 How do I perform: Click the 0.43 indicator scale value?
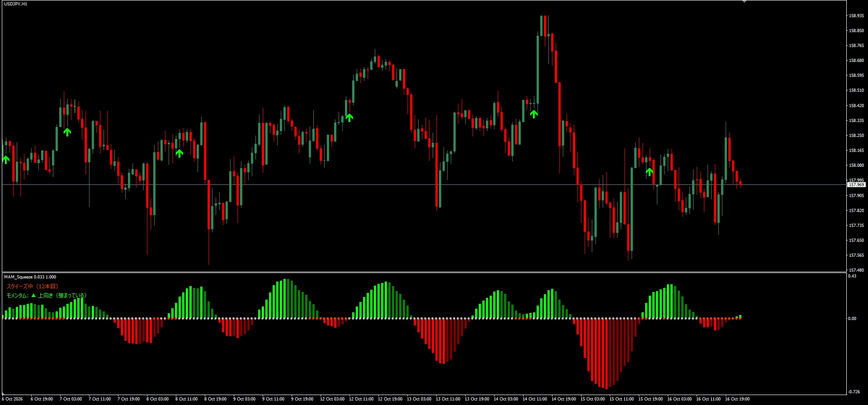pos(852,276)
